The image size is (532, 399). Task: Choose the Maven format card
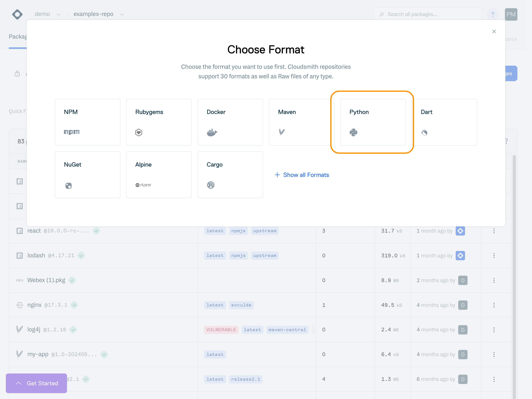301,122
